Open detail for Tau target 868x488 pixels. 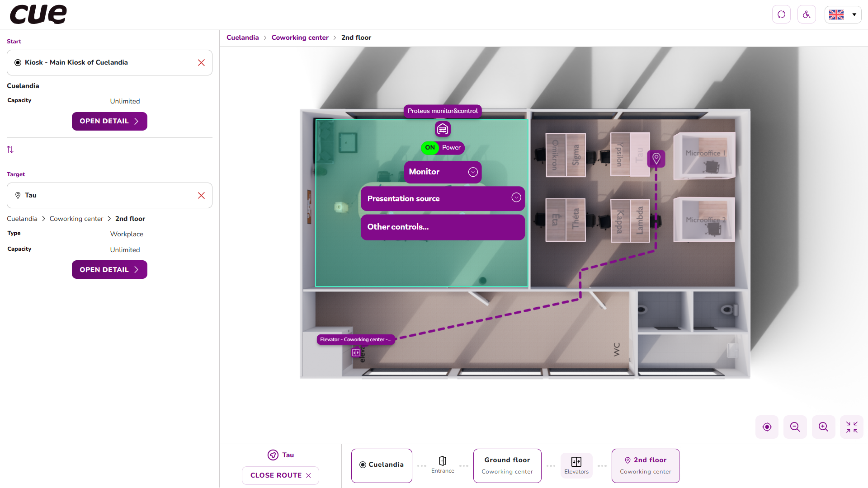pos(109,270)
